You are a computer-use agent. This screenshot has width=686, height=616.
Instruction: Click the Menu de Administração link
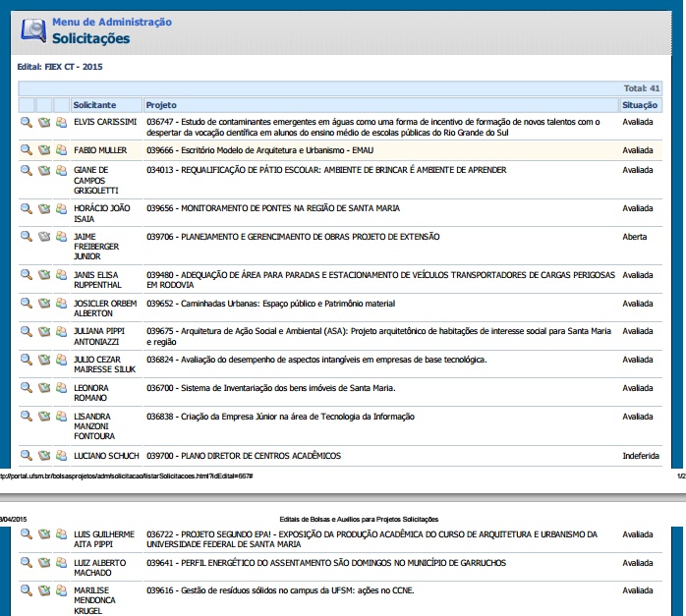(x=112, y=22)
